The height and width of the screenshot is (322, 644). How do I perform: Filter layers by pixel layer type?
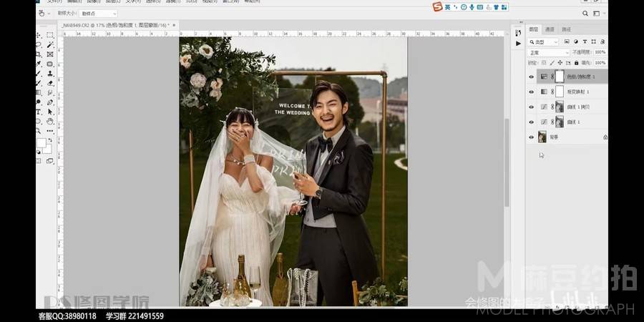567,42
